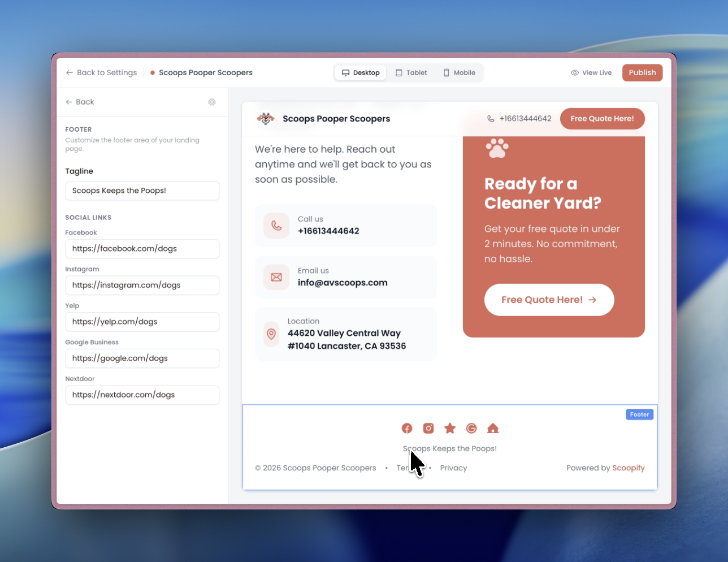The image size is (728, 562).
Task: Click the Tagline input field
Action: pyautogui.click(x=142, y=191)
